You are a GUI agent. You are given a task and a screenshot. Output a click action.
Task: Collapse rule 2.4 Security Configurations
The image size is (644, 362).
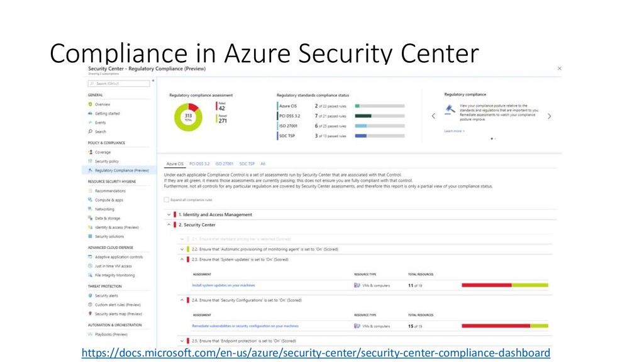(x=182, y=300)
